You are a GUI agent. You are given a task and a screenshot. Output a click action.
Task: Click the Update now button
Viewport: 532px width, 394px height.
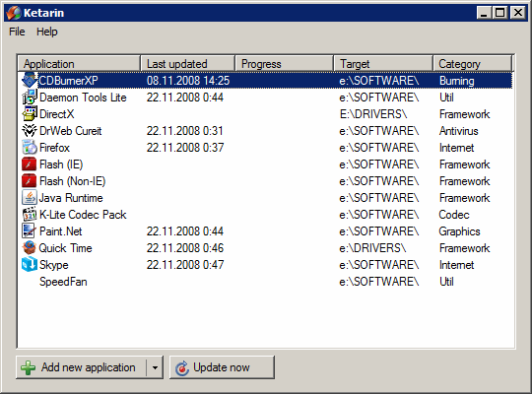point(222,367)
